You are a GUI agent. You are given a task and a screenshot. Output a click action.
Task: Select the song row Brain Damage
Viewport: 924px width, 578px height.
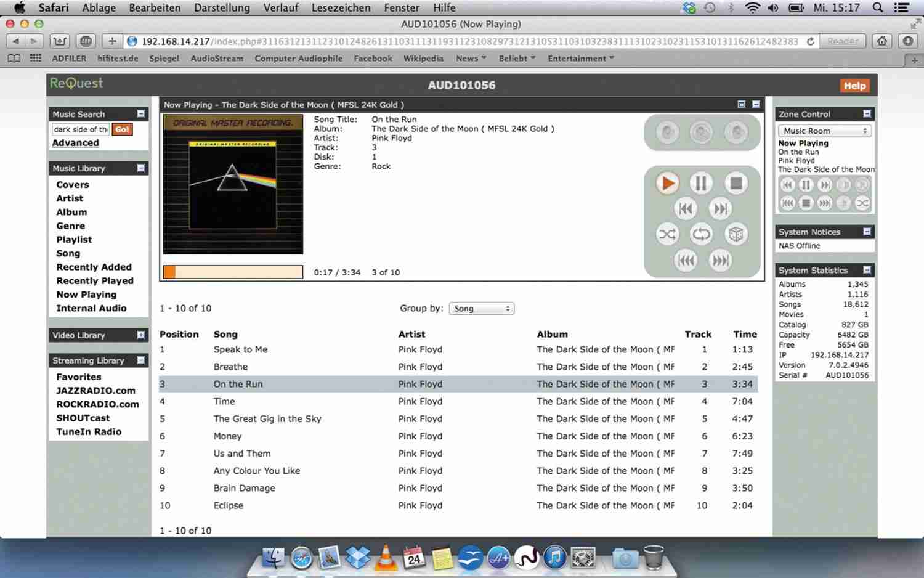458,488
